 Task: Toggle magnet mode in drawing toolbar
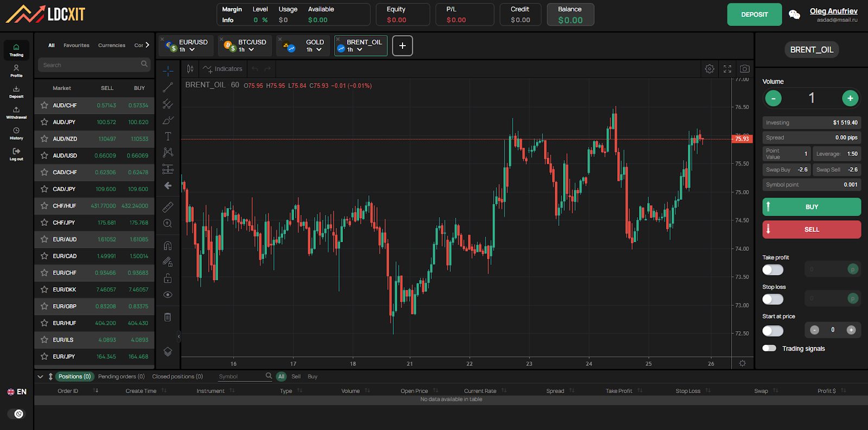[x=168, y=245]
